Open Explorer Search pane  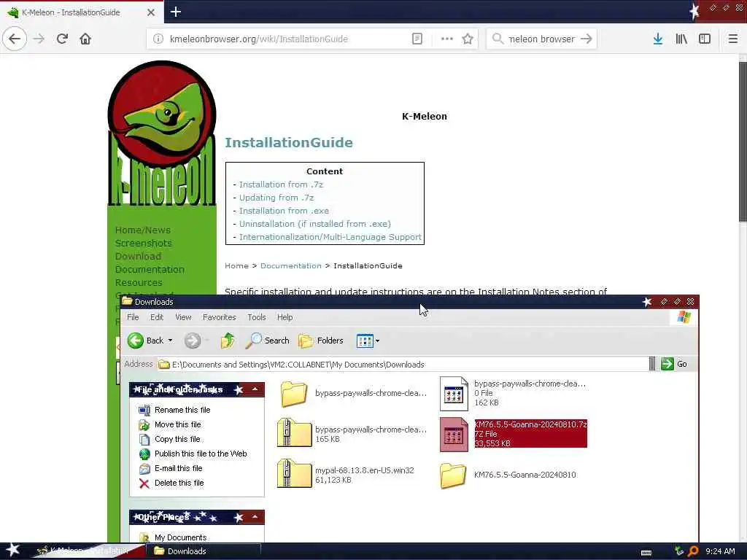[x=268, y=341]
